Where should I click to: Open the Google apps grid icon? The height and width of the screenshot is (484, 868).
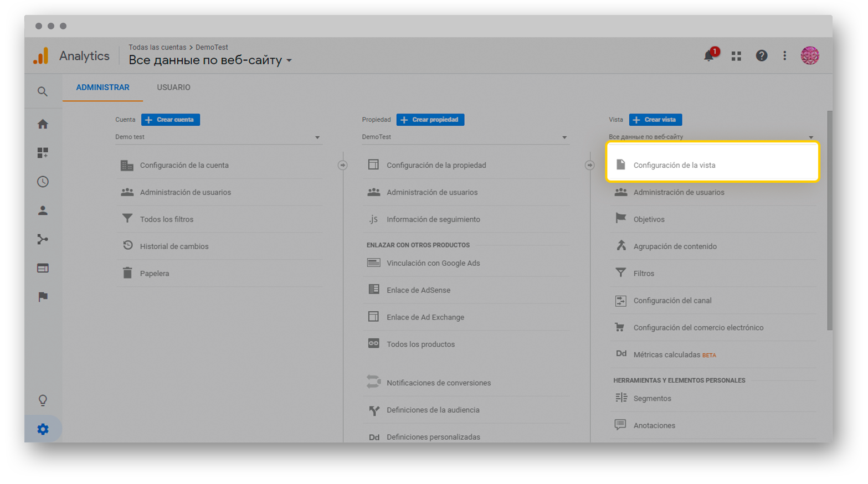(x=736, y=56)
